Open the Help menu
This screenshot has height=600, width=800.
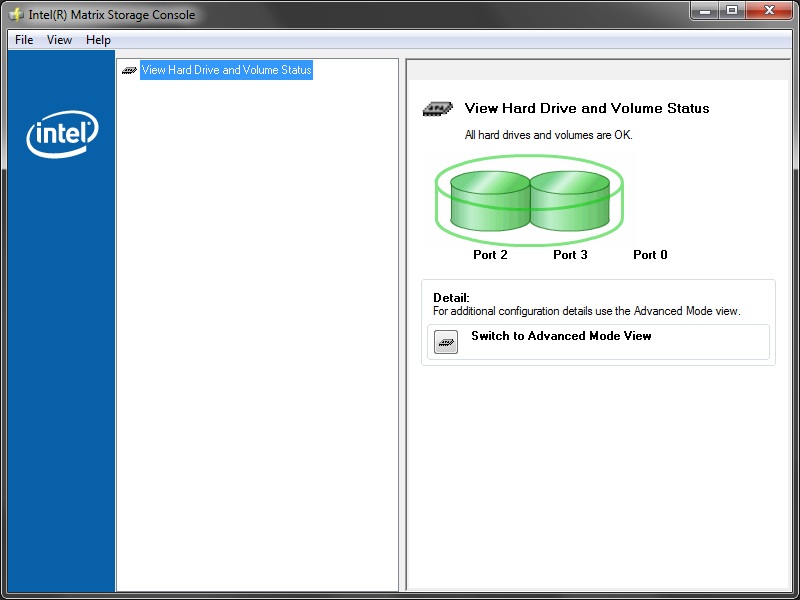pyautogui.click(x=98, y=40)
